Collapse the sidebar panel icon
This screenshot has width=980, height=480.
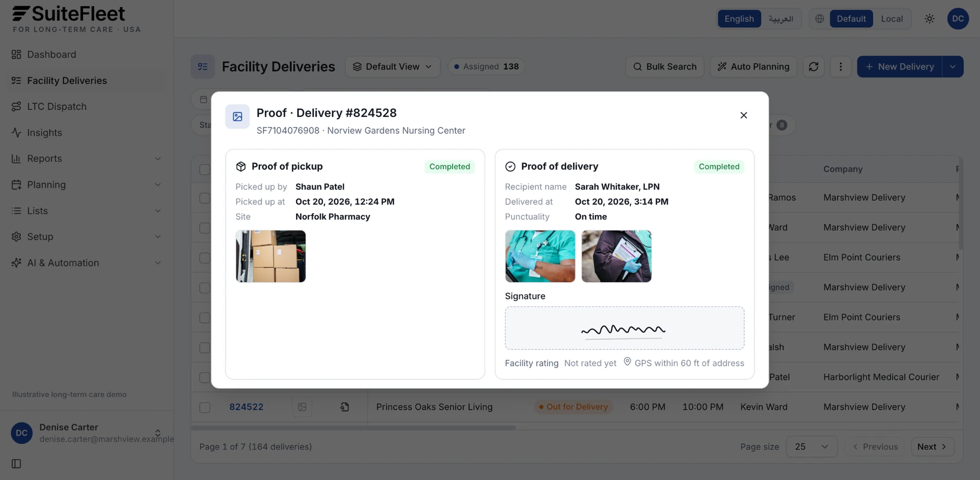(x=16, y=464)
